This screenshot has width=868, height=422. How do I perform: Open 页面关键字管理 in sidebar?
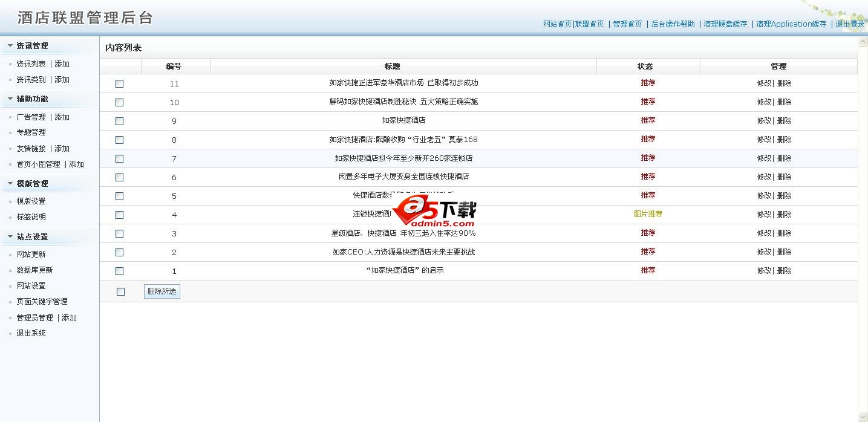(x=42, y=302)
